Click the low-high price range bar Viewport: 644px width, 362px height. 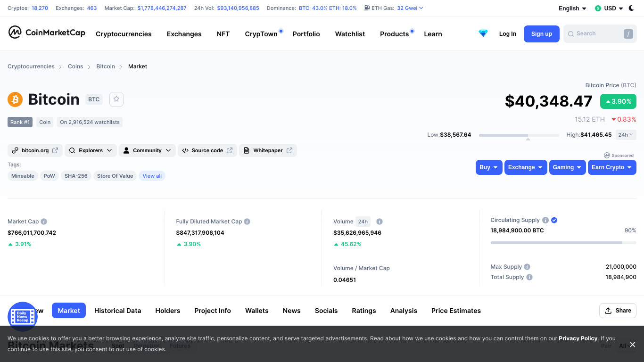(x=519, y=135)
